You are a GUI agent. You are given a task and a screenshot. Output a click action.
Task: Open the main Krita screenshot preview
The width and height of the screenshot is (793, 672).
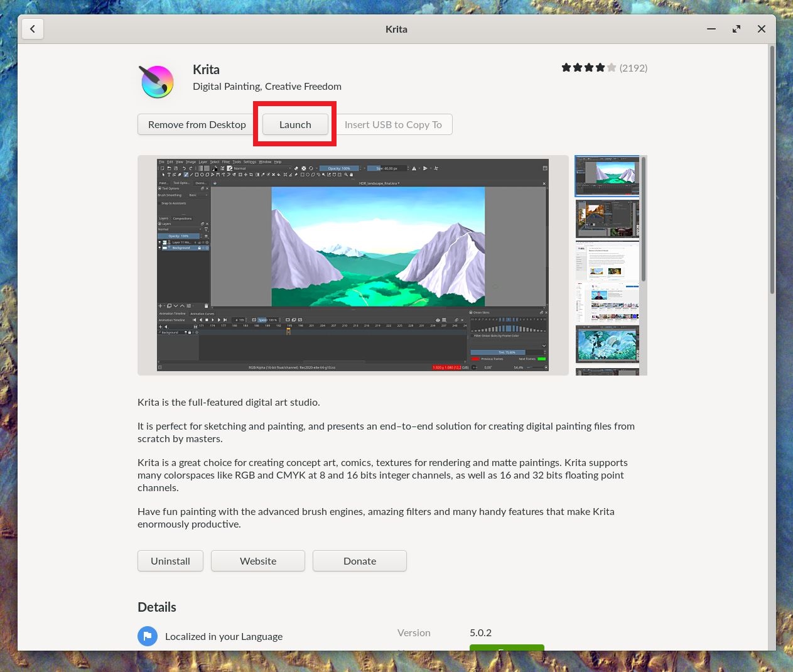pyautogui.click(x=353, y=265)
